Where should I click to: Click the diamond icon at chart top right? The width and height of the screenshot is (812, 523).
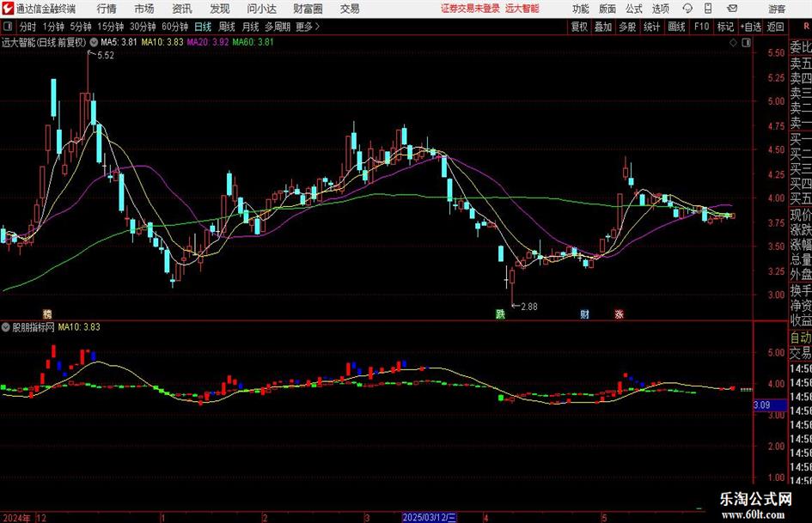click(x=733, y=43)
